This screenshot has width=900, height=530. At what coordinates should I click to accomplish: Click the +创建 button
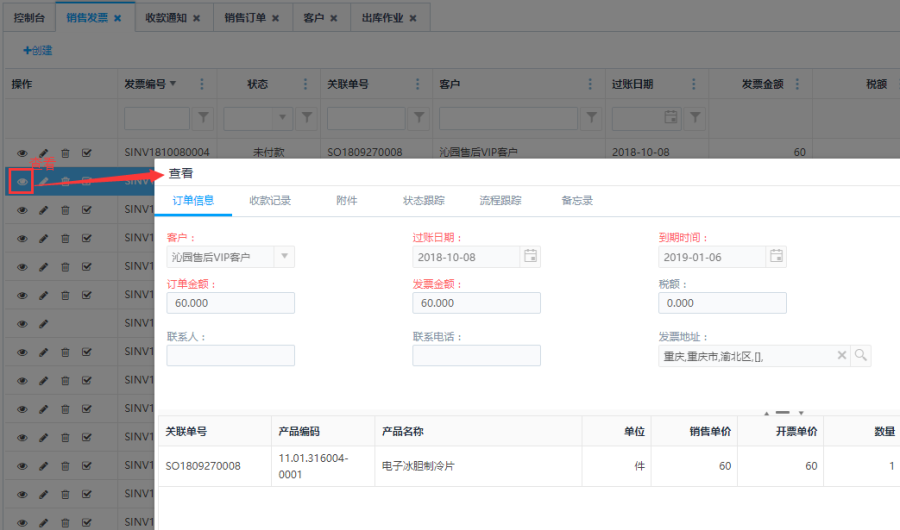[37, 50]
